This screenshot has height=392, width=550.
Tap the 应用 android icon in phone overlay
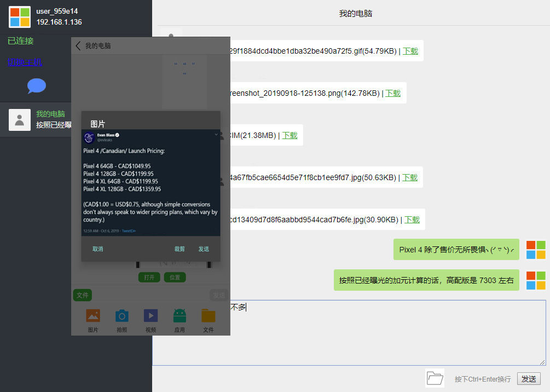pos(180,315)
